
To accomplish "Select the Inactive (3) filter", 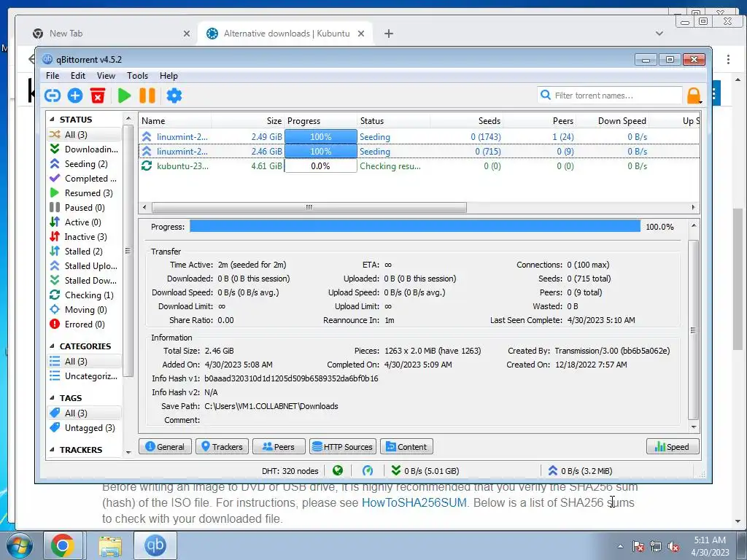I will point(85,237).
